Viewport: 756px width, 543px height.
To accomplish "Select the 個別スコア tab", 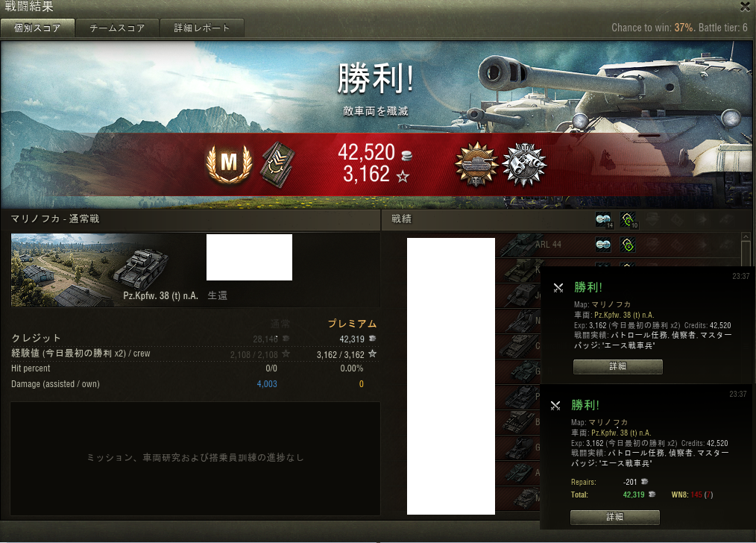I will (x=37, y=28).
